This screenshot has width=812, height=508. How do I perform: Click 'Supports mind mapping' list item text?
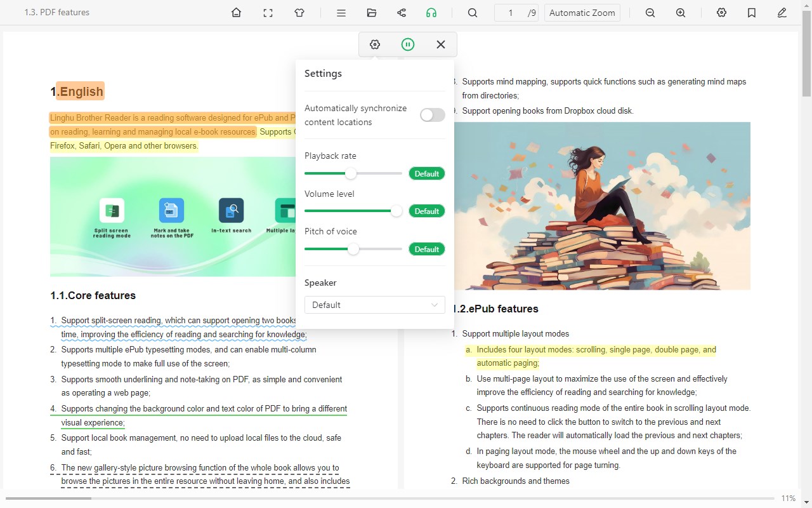pos(604,88)
